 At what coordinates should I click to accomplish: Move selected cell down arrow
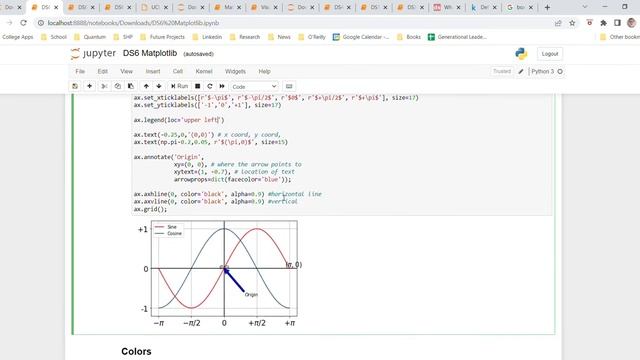pos(159,86)
